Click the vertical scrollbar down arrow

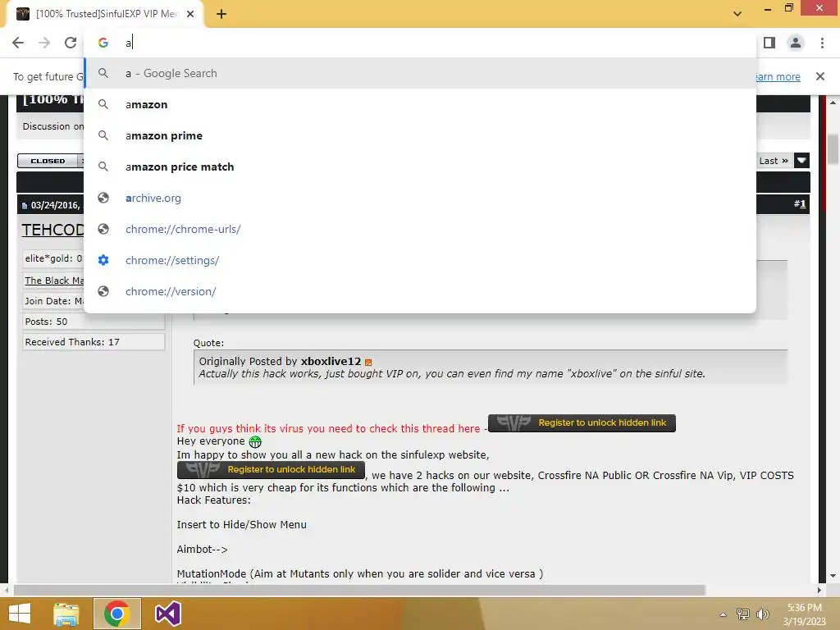(x=833, y=577)
